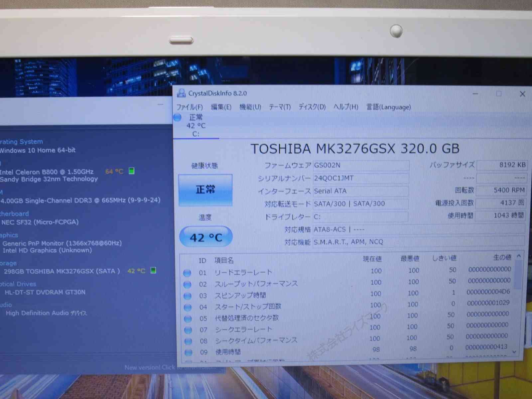Click the blue dot beside the 使用時間 attribute
Screen dimensions: 532x399
point(188,351)
